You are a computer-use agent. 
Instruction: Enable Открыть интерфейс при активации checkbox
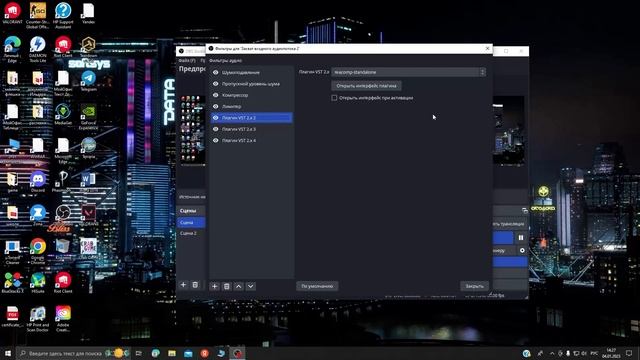[x=334, y=98]
